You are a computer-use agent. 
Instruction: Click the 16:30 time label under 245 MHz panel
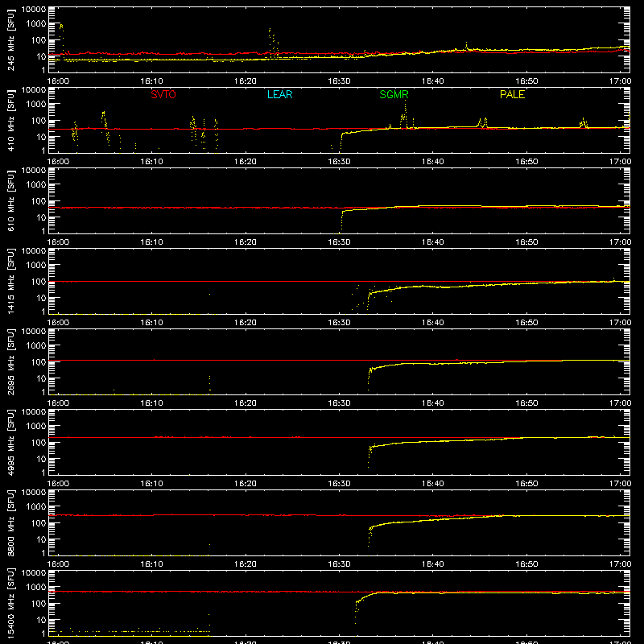[x=339, y=81]
